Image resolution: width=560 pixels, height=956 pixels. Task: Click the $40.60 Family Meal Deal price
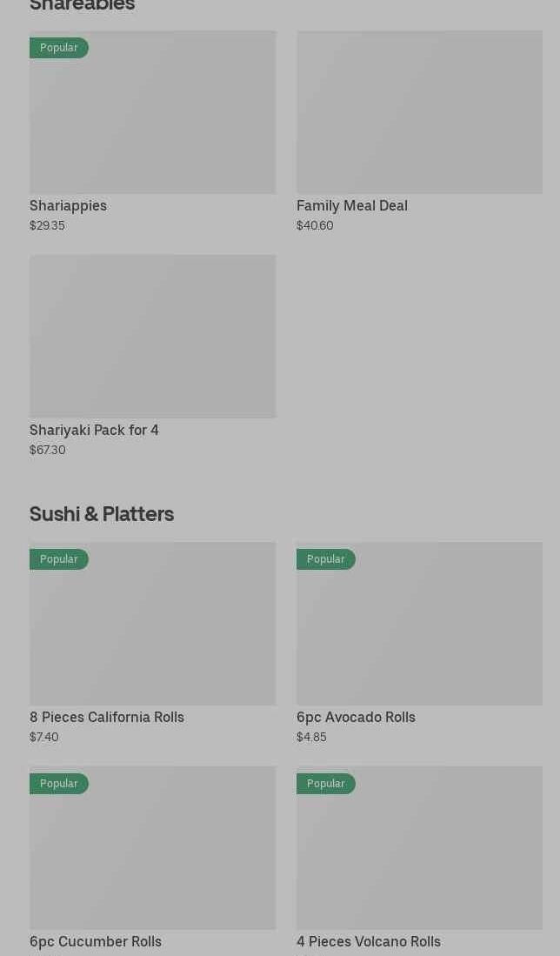315,225
